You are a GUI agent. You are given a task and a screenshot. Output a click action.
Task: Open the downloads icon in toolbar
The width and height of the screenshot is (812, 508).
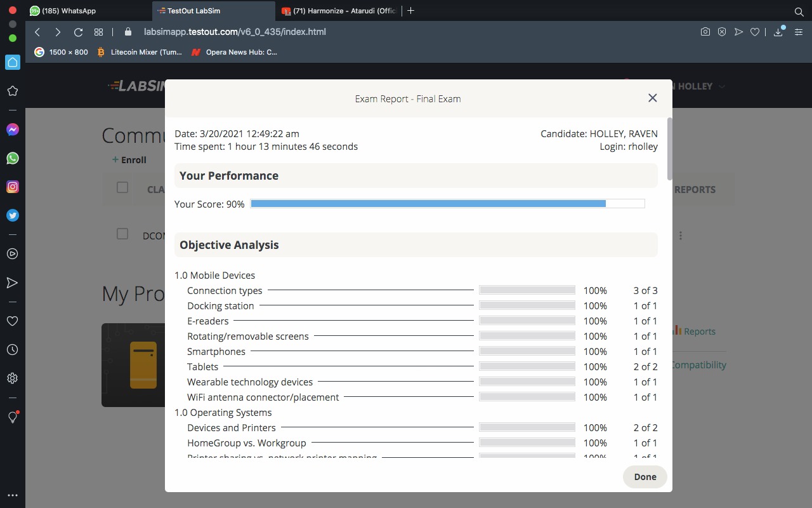(778, 32)
